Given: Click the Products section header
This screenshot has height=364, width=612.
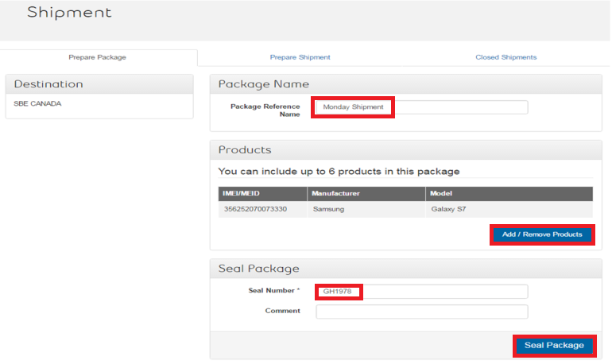Looking at the screenshot, I should (x=245, y=150).
